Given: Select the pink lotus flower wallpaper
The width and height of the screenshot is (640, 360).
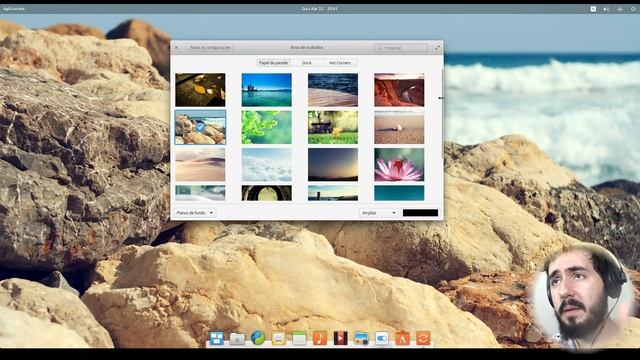Looking at the screenshot, I should point(399,164).
